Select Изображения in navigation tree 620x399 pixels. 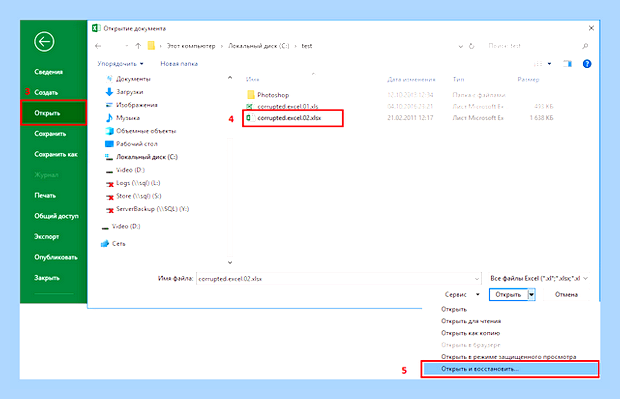pyautogui.click(x=137, y=105)
